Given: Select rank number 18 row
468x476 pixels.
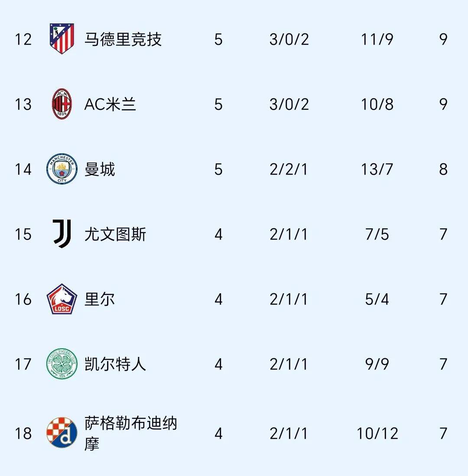Looking at the screenshot, I should click(234, 433).
